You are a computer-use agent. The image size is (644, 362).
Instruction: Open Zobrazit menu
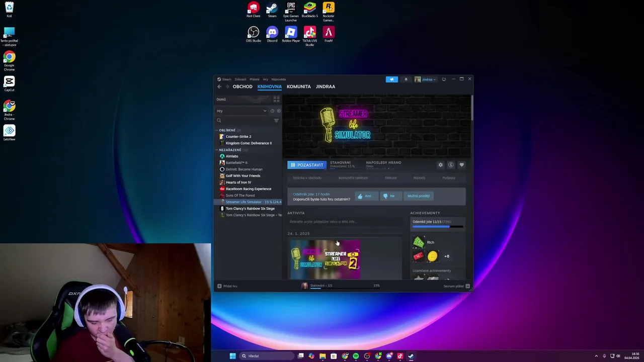pos(240,79)
